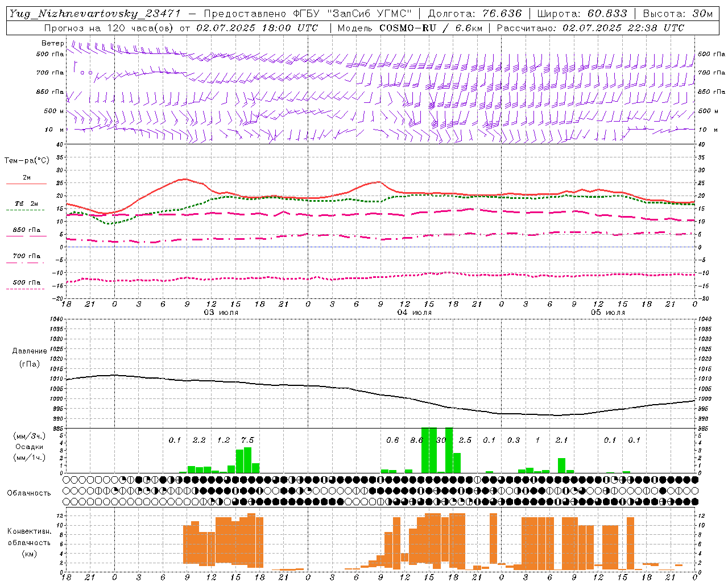The image size is (728, 582).
Task: Click the 0.3 precipitation total value
Action: click(514, 440)
